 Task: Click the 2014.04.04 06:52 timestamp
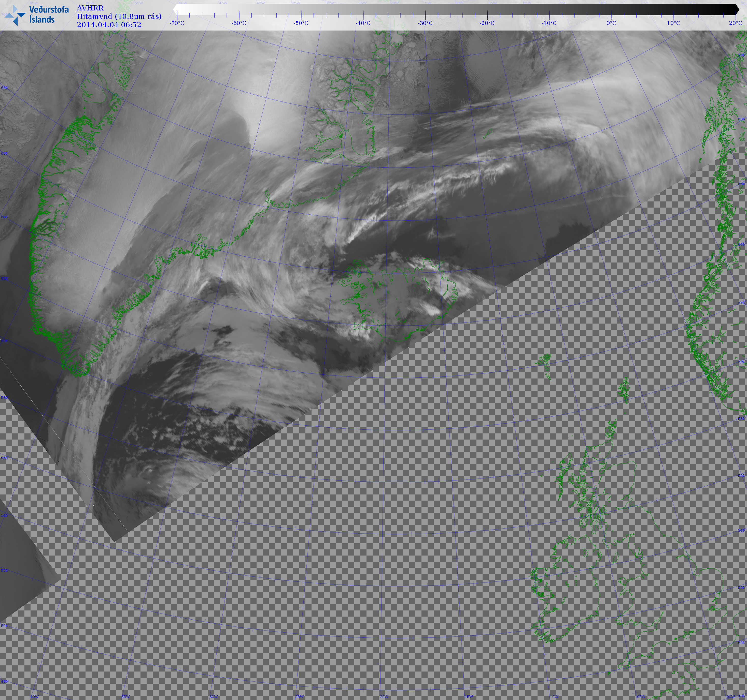pyautogui.click(x=109, y=25)
